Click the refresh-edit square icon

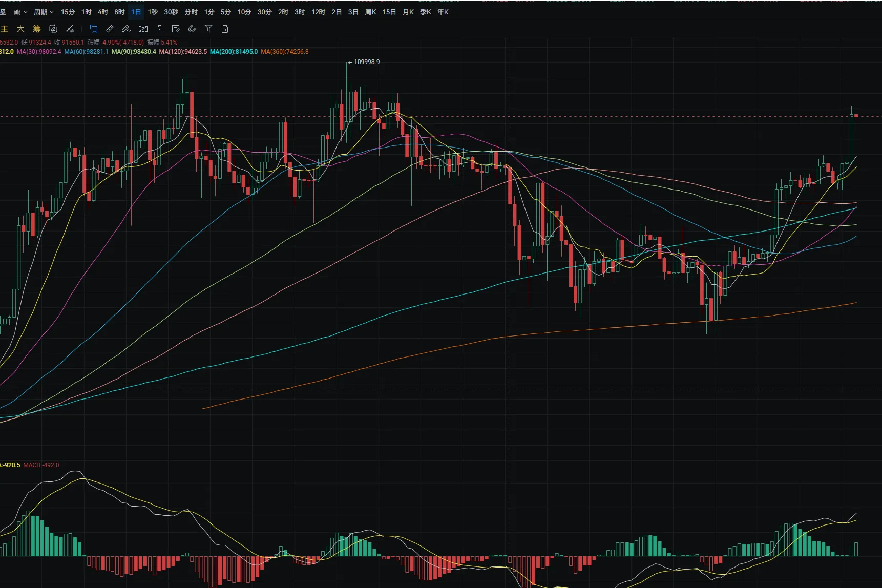pyautogui.click(x=53, y=29)
